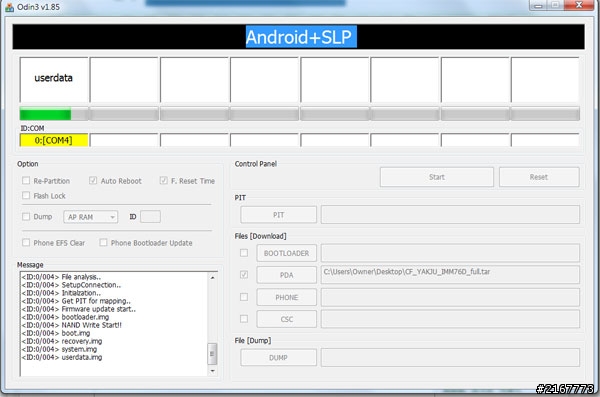
Task: Click the yellow 0:[COM4] port box
Action: [x=54, y=141]
